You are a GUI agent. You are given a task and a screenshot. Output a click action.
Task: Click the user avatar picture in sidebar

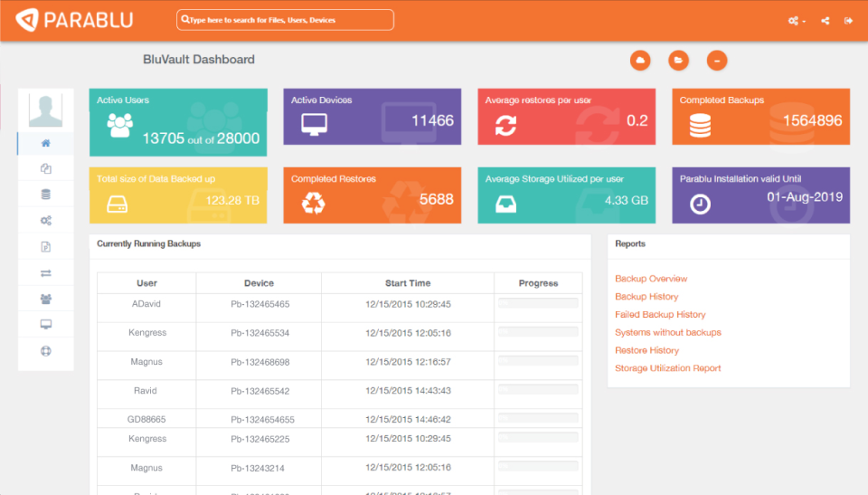(x=45, y=110)
